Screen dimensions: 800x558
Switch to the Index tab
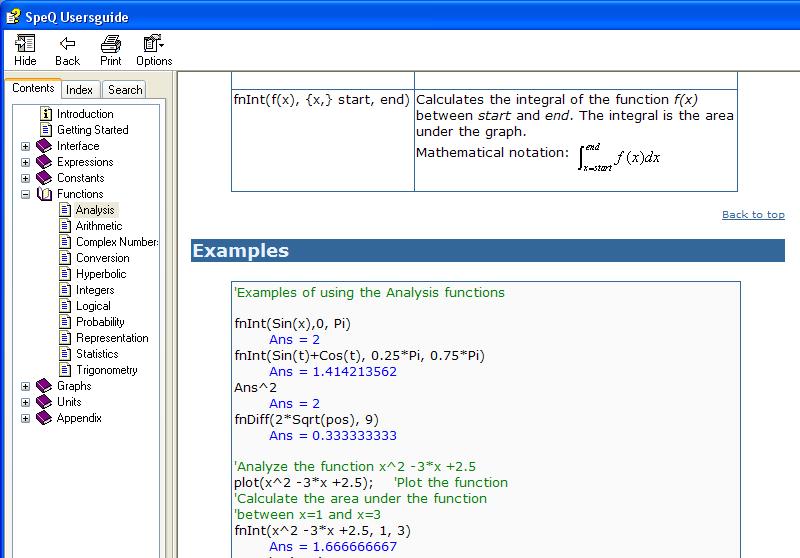(x=80, y=90)
